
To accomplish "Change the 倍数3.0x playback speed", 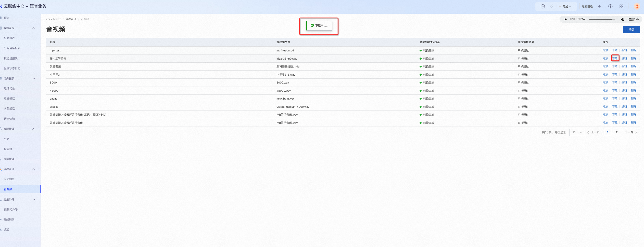I will (x=634, y=19).
